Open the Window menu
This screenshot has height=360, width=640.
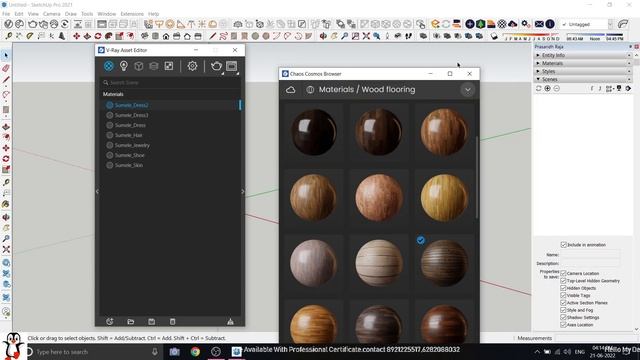click(x=107, y=14)
